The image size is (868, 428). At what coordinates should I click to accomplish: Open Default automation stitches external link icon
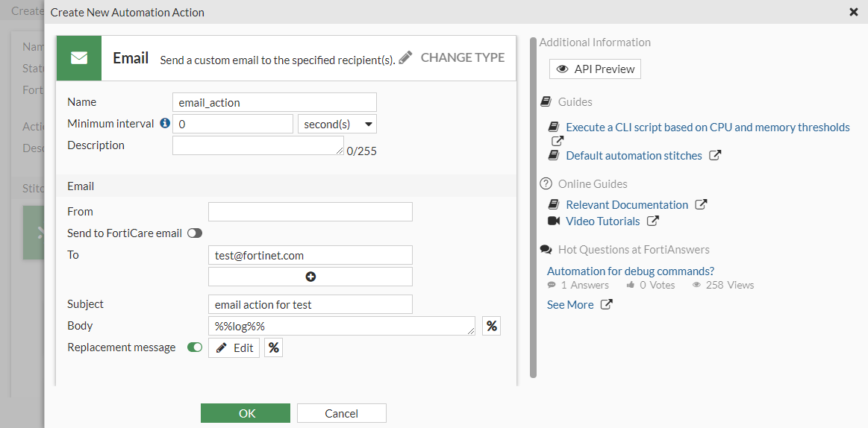pos(715,156)
